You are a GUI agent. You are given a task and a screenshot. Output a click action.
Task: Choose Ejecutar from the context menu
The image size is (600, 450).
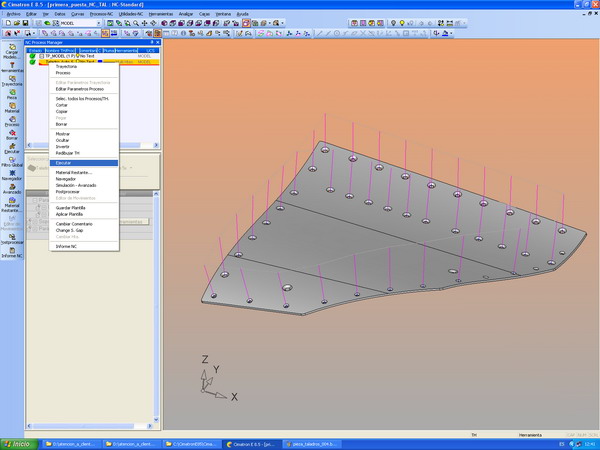point(64,162)
